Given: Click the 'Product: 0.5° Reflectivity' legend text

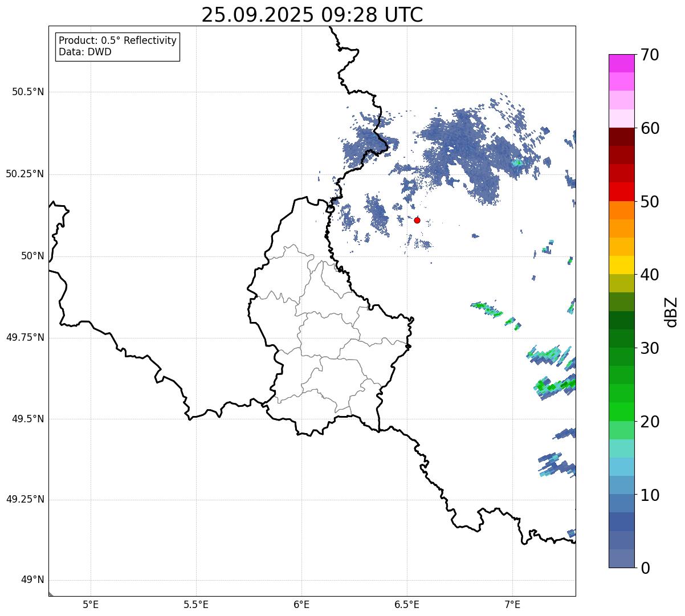Looking at the screenshot, I should [118, 41].
